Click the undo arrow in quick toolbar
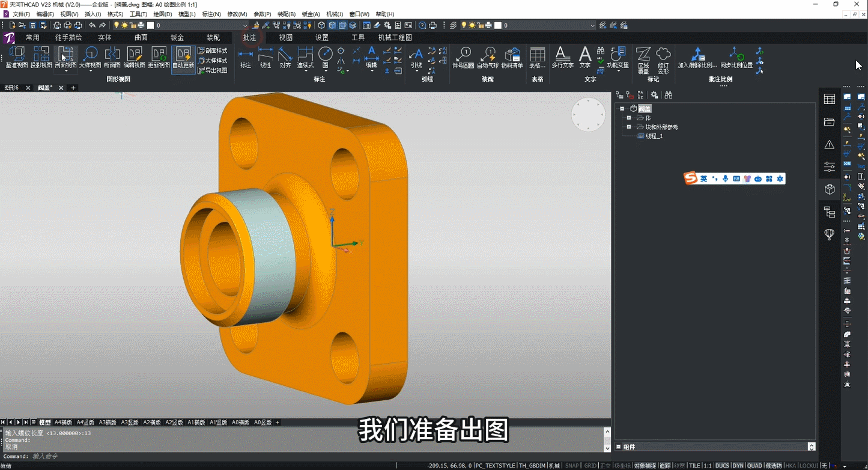 (92, 25)
